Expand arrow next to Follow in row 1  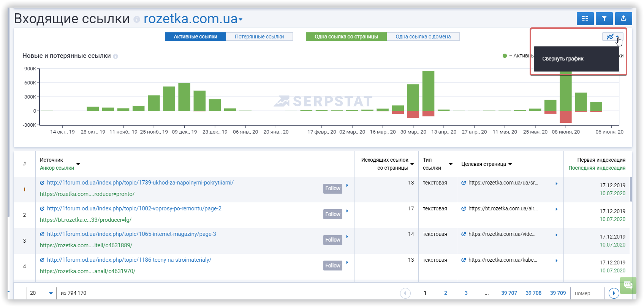(347, 185)
